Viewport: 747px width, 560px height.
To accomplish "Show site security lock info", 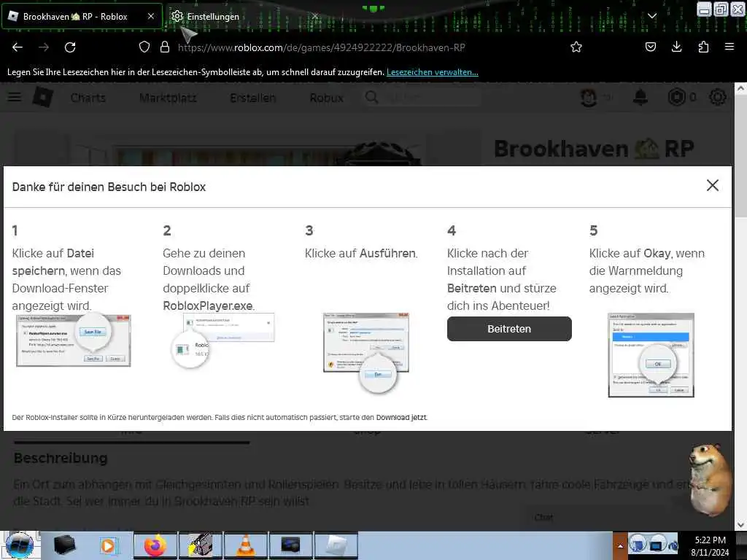I will (x=165, y=47).
